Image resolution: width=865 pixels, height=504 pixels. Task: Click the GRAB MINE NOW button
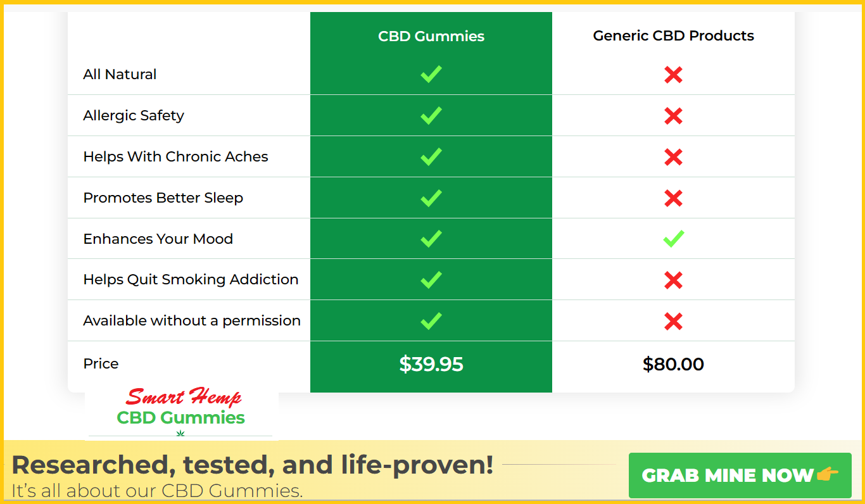[740, 476]
